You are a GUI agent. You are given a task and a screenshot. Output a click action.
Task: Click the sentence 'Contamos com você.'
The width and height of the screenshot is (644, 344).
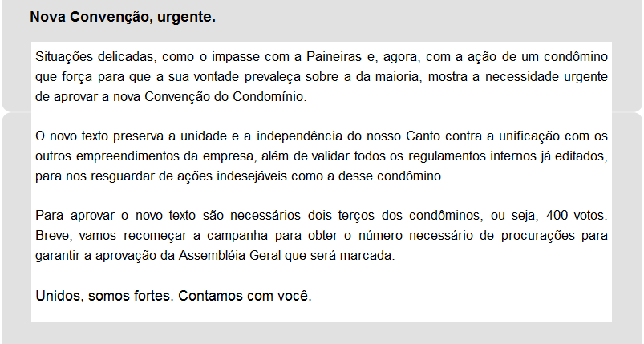(x=245, y=296)
